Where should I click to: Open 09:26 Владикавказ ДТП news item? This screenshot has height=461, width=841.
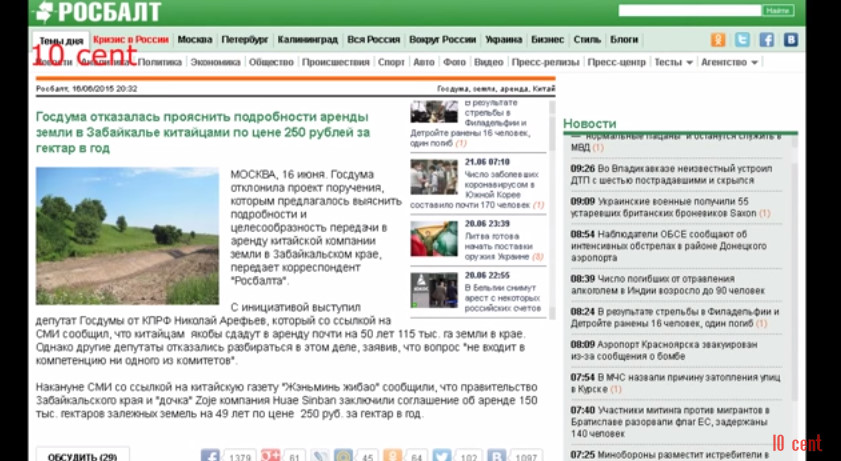(x=671, y=174)
